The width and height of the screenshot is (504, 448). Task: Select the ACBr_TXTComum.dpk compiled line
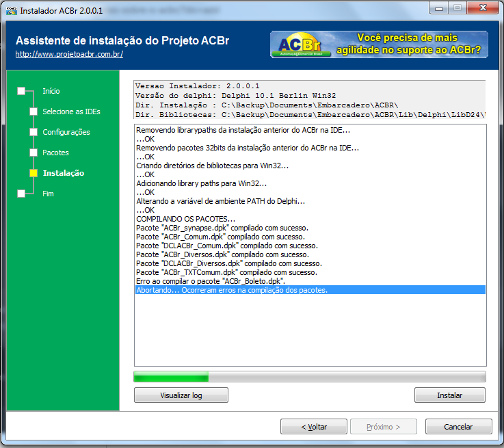310,272
